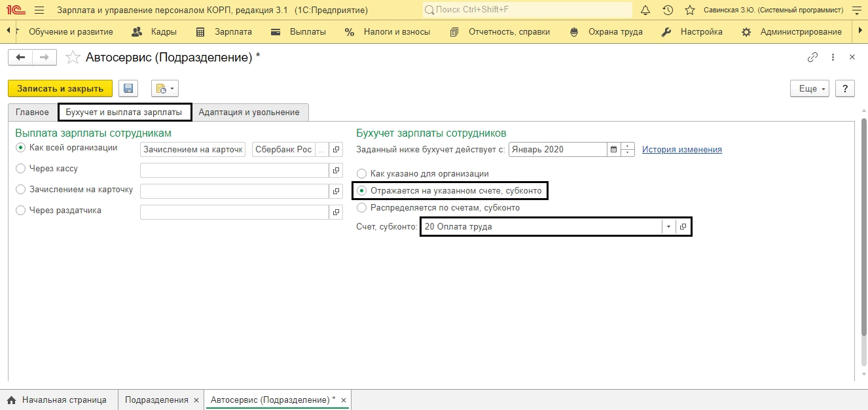Open the Настройка section
Screen dimensions: 868x410
point(693,31)
